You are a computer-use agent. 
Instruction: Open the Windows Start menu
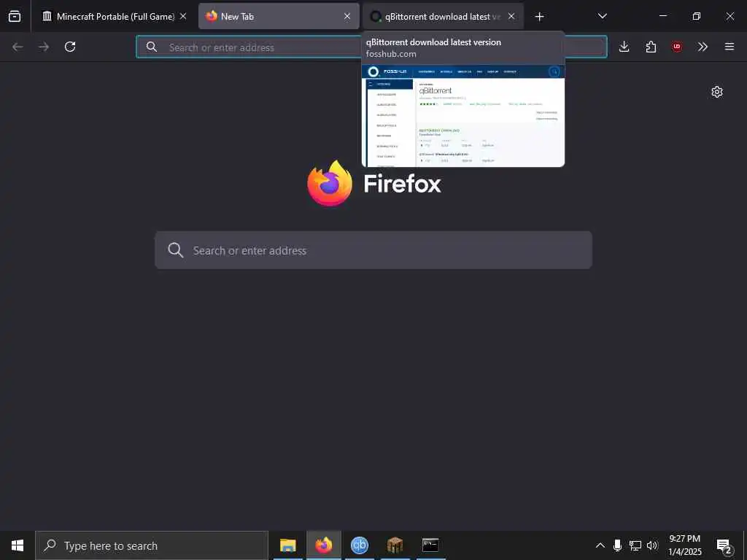pos(18,545)
